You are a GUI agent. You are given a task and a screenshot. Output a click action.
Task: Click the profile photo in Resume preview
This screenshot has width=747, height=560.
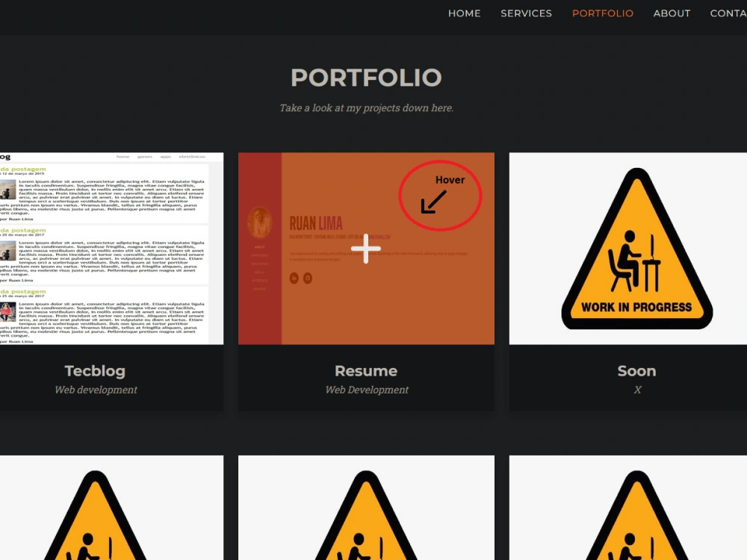click(260, 223)
